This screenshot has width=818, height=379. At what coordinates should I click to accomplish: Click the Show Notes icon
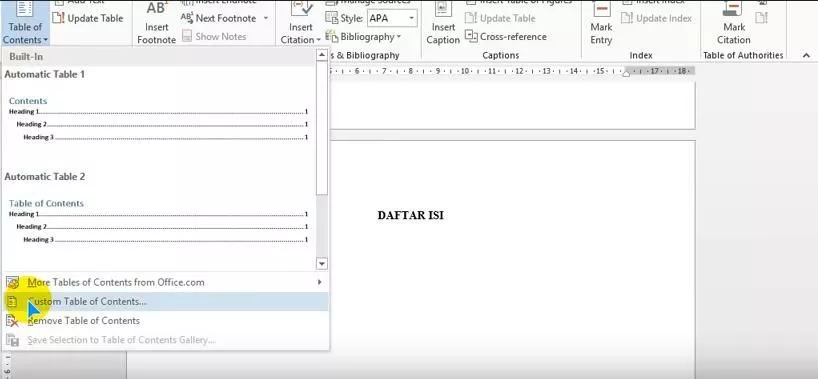pos(186,37)
